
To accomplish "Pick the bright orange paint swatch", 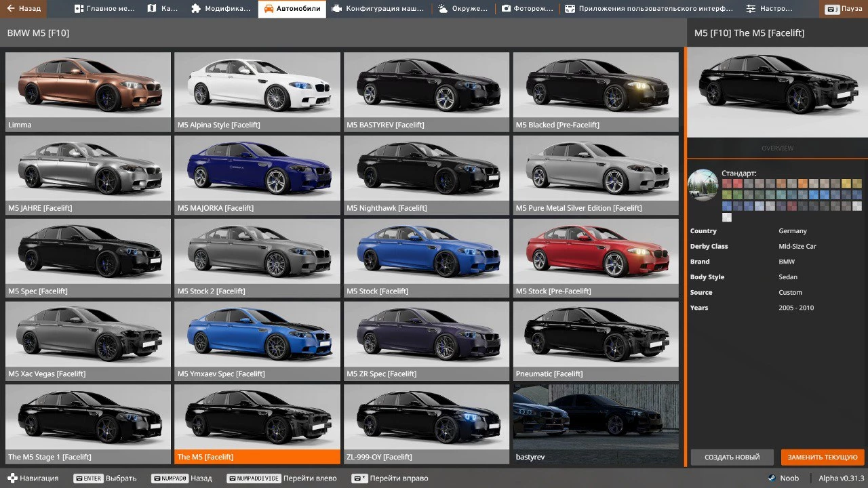I will [803, 184].
